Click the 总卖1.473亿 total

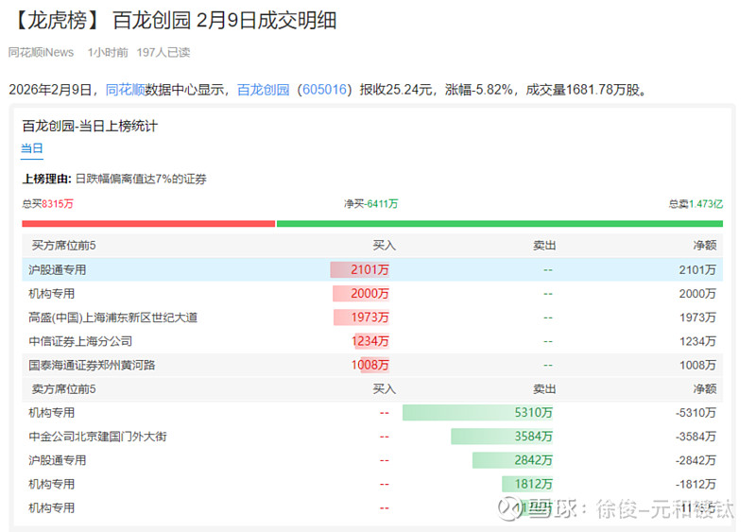696,203
